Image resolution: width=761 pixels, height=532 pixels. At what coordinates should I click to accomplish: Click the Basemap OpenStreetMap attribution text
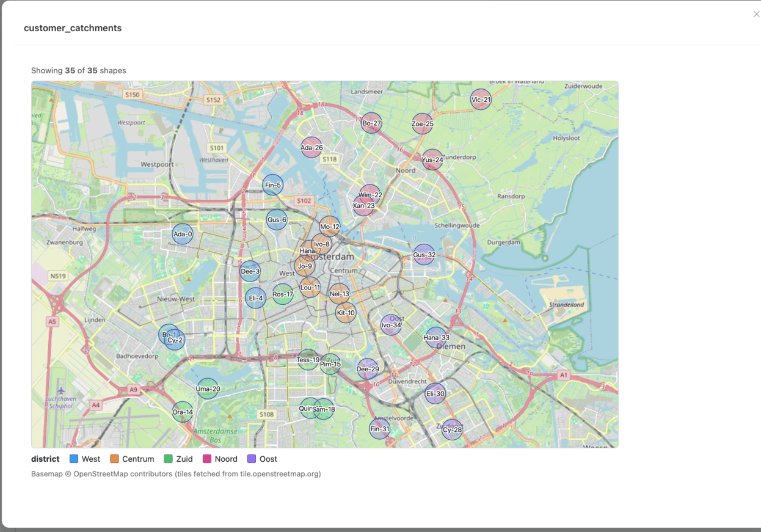click(176, 473)
